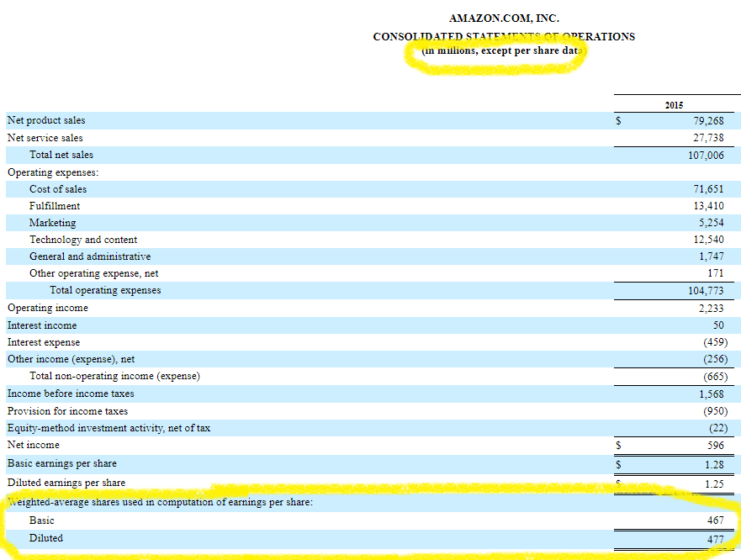Click the 'Interest income' label
Screen dimensions: 741x560
coord(42,325)
